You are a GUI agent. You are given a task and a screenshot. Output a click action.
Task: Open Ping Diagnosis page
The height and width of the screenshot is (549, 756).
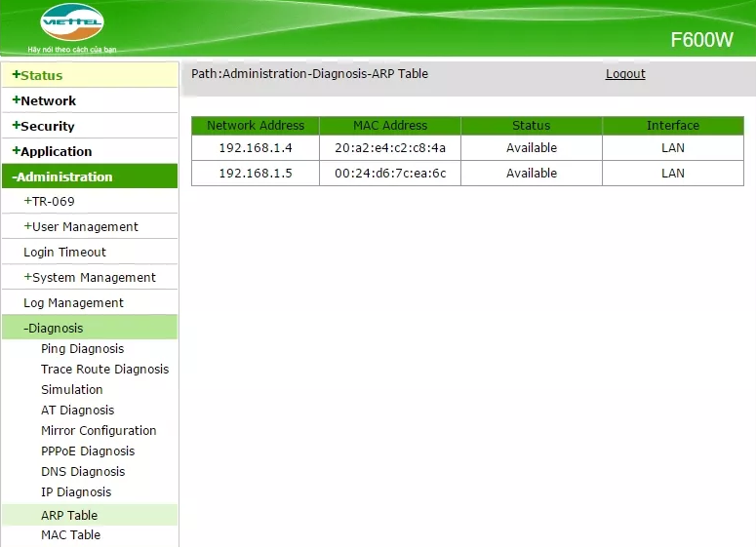pyautogui.click(x=83, y=348)
